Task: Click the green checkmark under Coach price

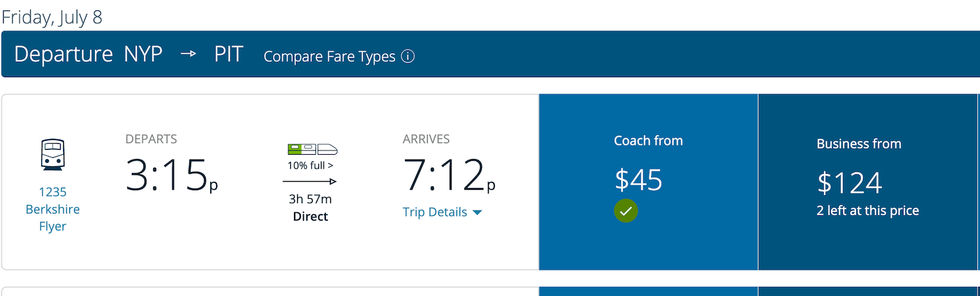Action: pyautogui.click(x=626, y=211)
